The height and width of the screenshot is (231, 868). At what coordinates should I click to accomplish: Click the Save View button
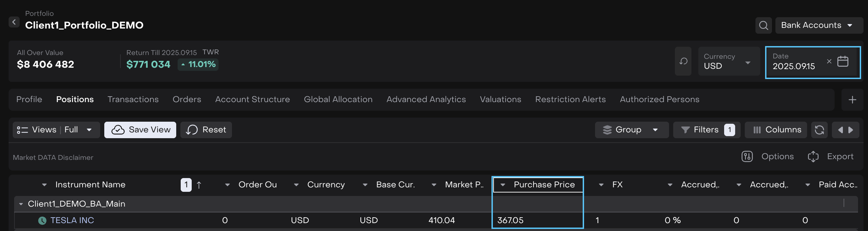point(140,130)
